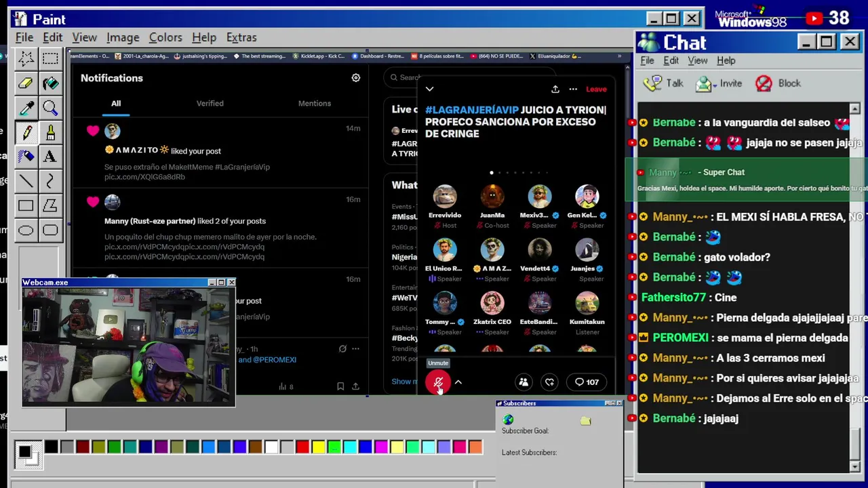
Task: Open the Zkatrix CEO speaker avatar
Action: (x=492, y=303)
